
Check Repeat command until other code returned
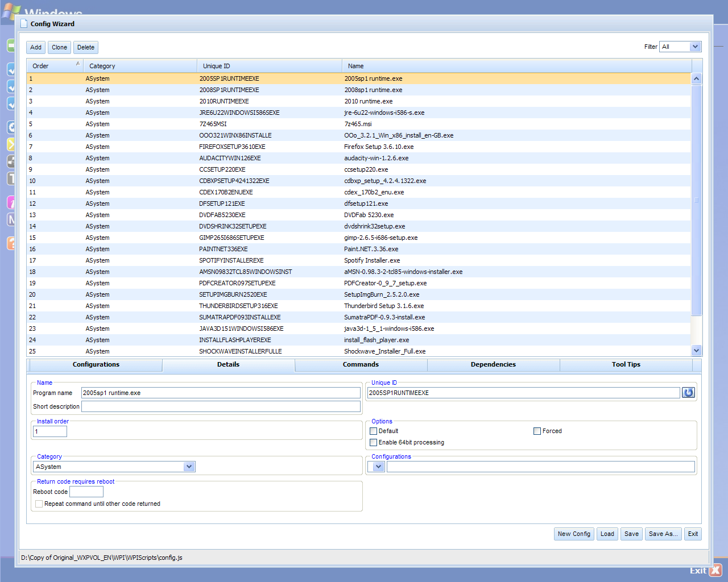click(x=39, y=504)
